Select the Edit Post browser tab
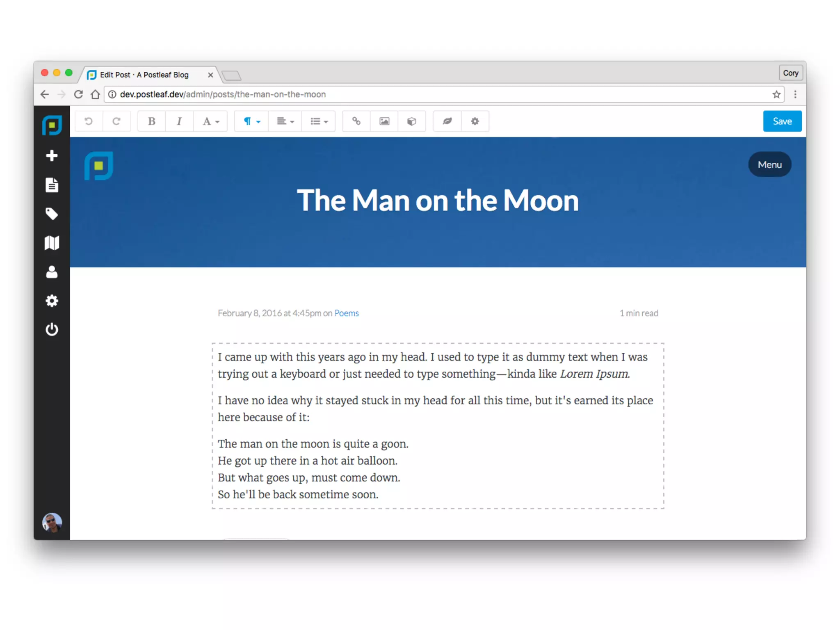840x630 pixels. pos(144,75)
